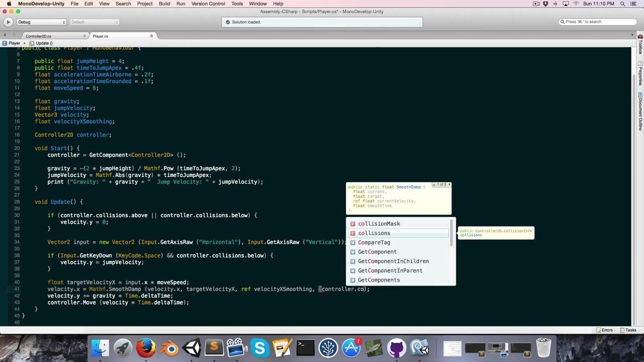Screen dimensions: 644x362
Task: Open Terminal from the dock
Action: [305, 348]
